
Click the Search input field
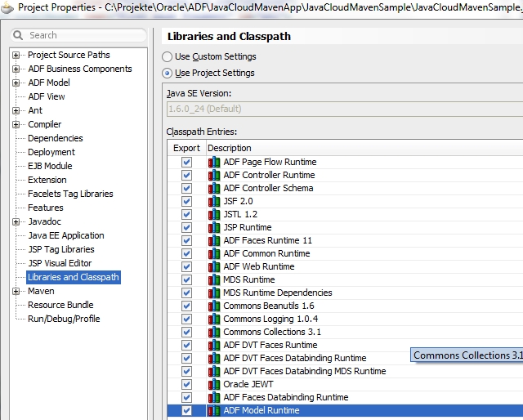(x=78, y=35)
